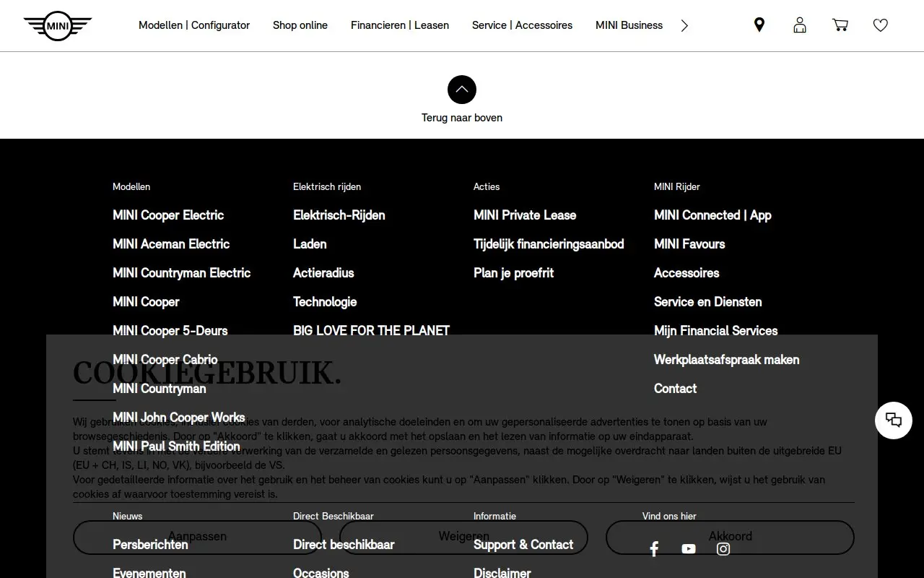The height and width of the screenshot is (578, 924).
Task: Open MINI Connected | App link
Action: pyautogui.click(x=712, y=215)
